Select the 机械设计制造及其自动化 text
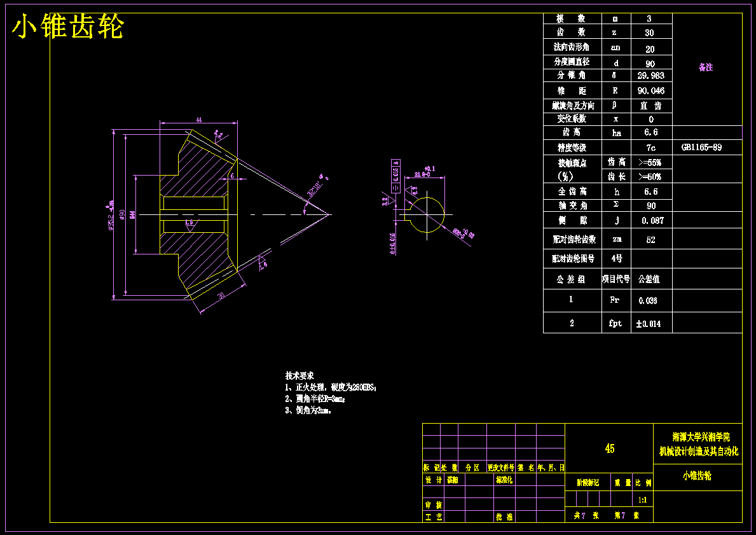 click(699, 452)
